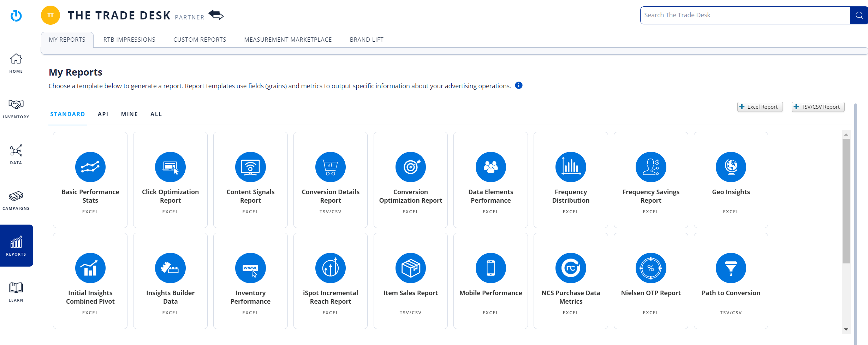This screenshot has width=868, height=345.
Task: Open Click Optimization Report icon
Action: 170,167
